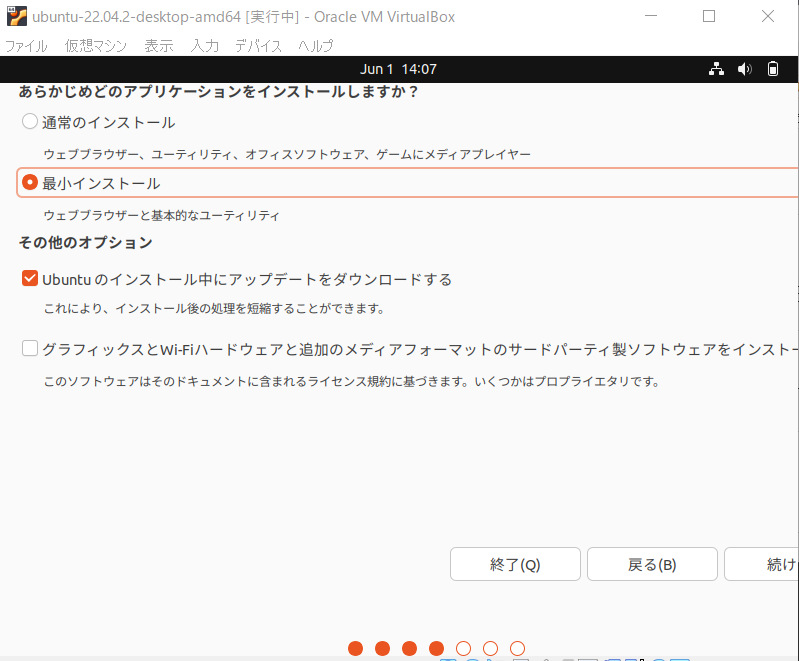
Task: Open the 仮想マシン menu
Action: click(96, 46)
